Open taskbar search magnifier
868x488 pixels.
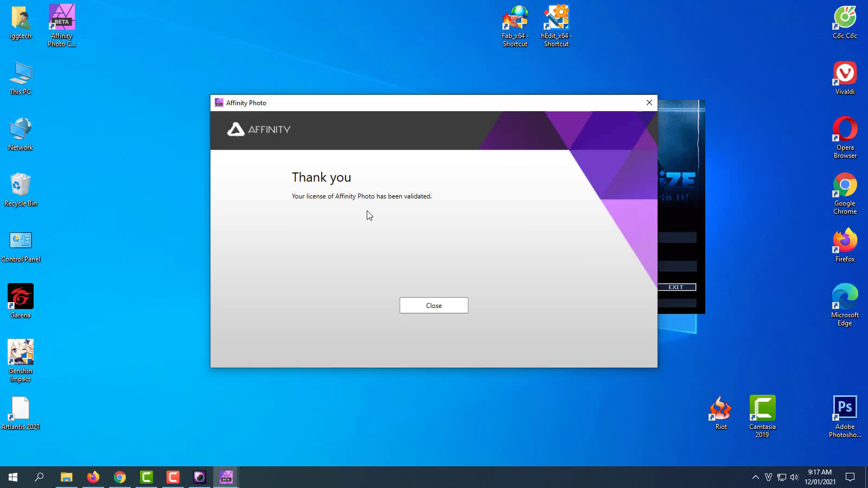39,477
